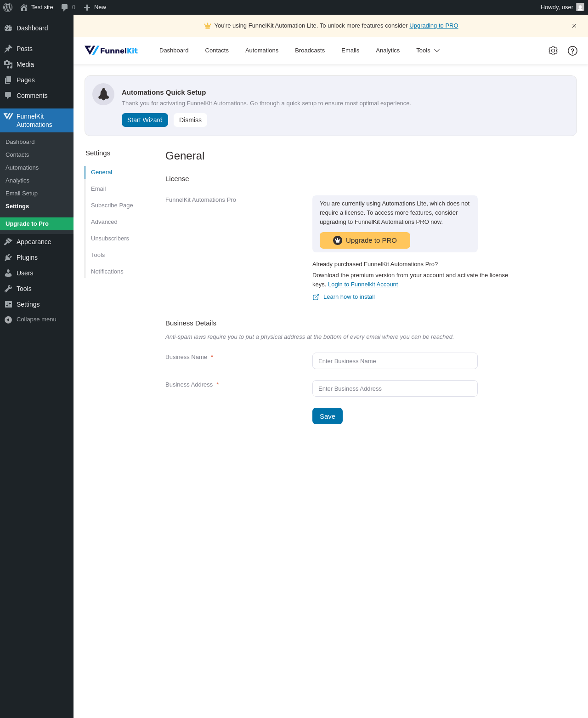This screenshot has height=718, width=588.
Task: Click the WordPress Dashboard gauge icon
Action: pos(8,28)
